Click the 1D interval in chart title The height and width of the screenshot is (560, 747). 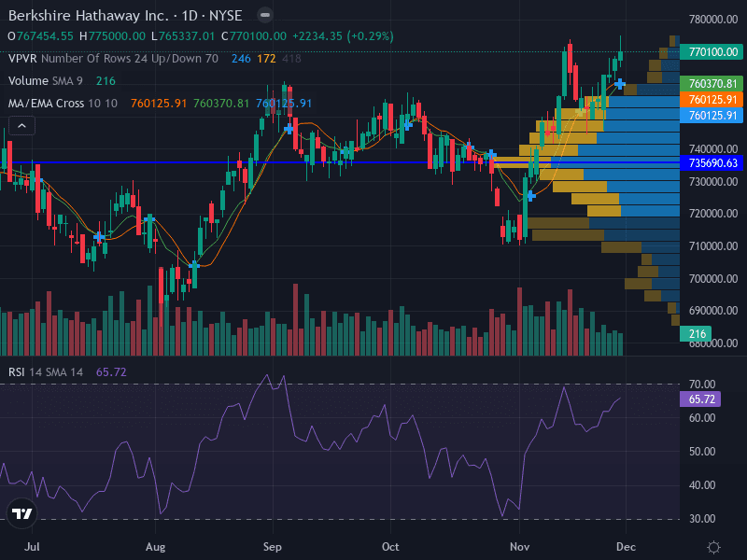190,16
